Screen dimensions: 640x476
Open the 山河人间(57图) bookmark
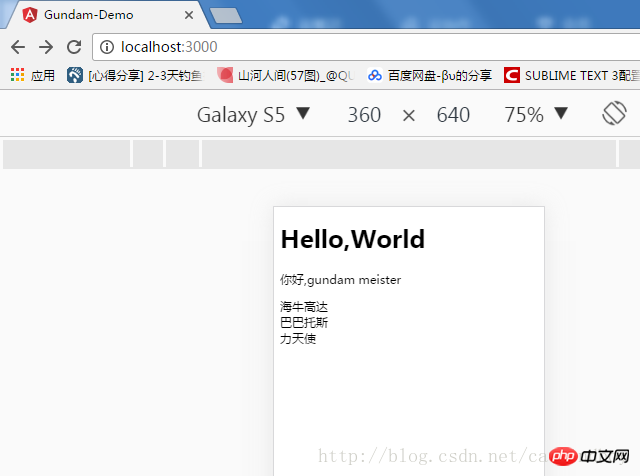[285, 75]
